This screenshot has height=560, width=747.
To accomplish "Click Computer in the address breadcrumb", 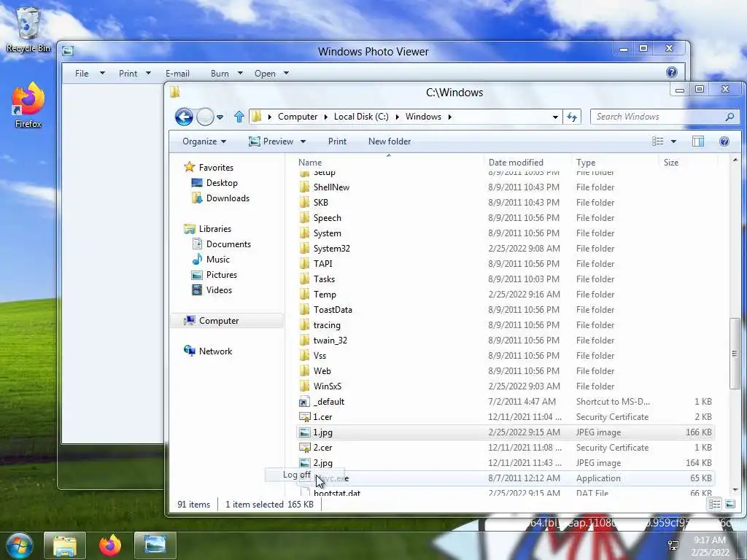I will [298, 117].
